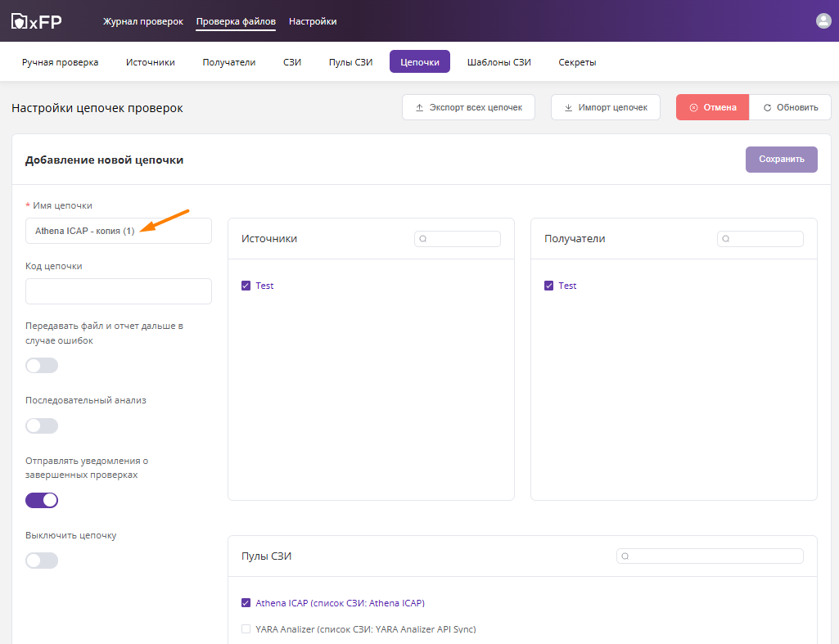Click the Имя цепочки input field
The image size is (839, 644).
118,231
